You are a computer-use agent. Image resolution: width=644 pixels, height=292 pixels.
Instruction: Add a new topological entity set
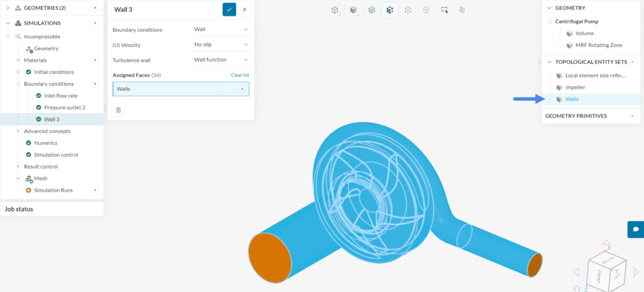coord(632,62)
